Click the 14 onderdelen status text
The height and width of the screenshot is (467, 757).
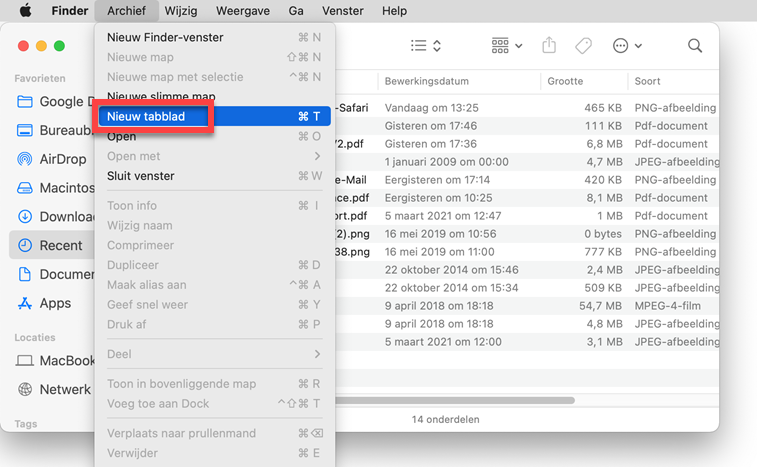[x=445, y=419]
